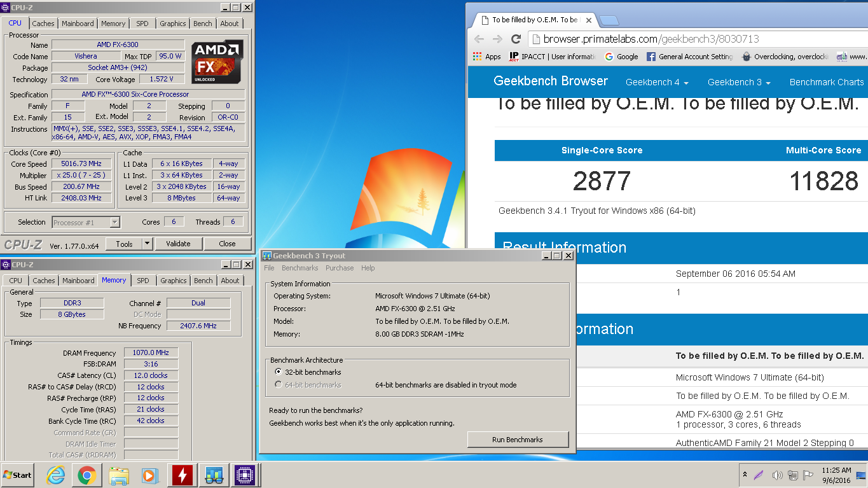Click the multi-core score 11828

(x=823, y=181)
